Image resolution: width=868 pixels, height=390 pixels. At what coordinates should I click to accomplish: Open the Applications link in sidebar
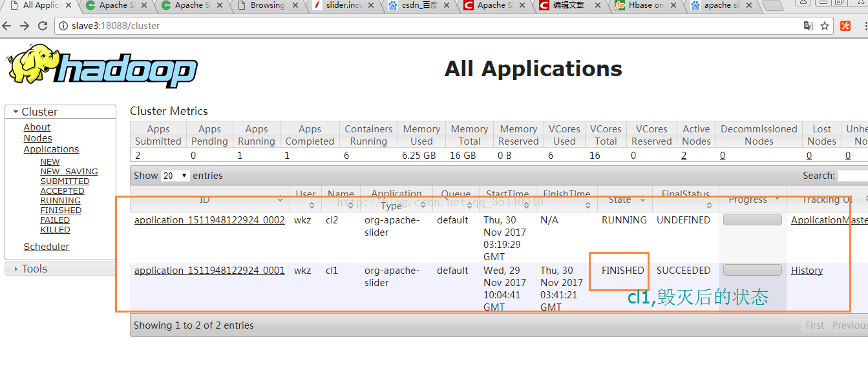tap(51, 149)
